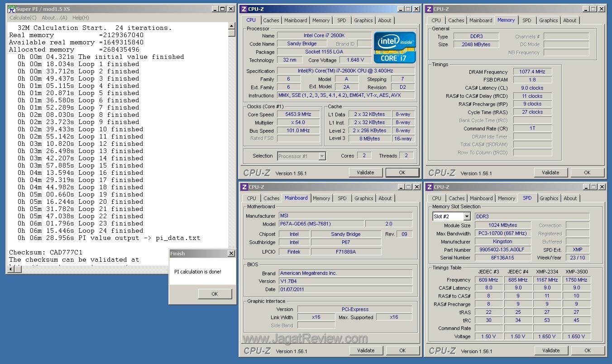Open Memory tab in the Mainboard-tab window
Image resolution: width=612 pixels, height=364 pixels.
(321, 198)
